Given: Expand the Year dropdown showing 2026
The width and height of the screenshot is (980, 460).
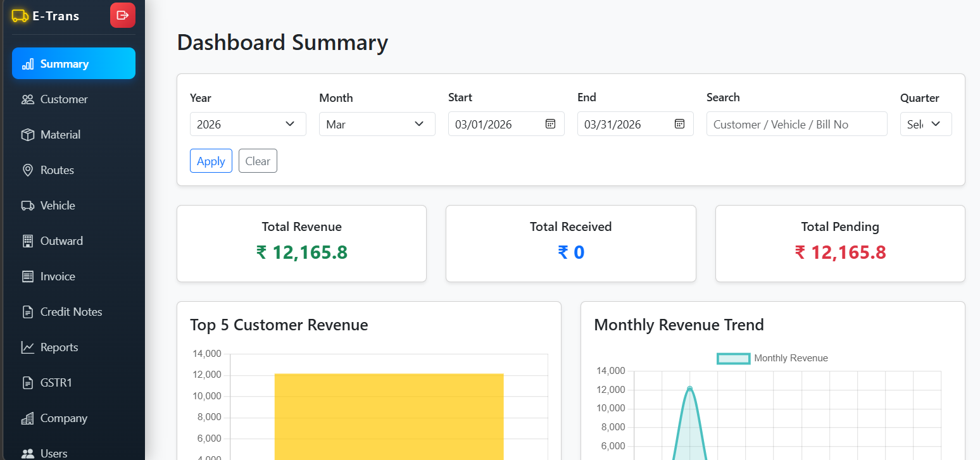Looking at the screenshot, I should click(x=248, y=124).
